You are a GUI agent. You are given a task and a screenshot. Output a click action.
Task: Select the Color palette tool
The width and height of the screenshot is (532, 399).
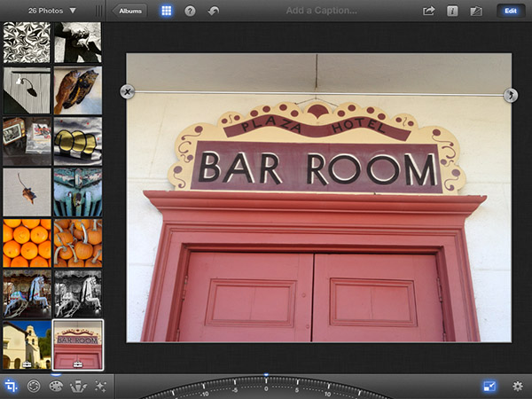tap(56, 386)
